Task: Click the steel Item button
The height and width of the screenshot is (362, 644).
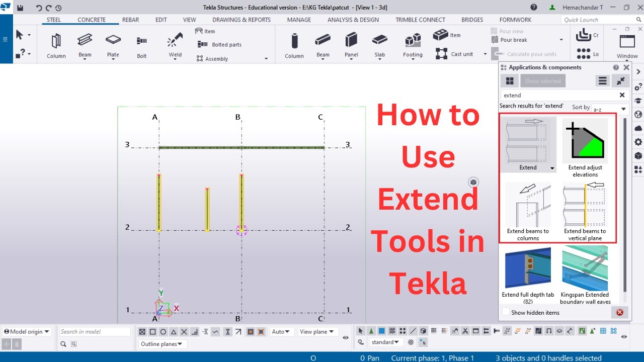Action: [x=205, y=31]
